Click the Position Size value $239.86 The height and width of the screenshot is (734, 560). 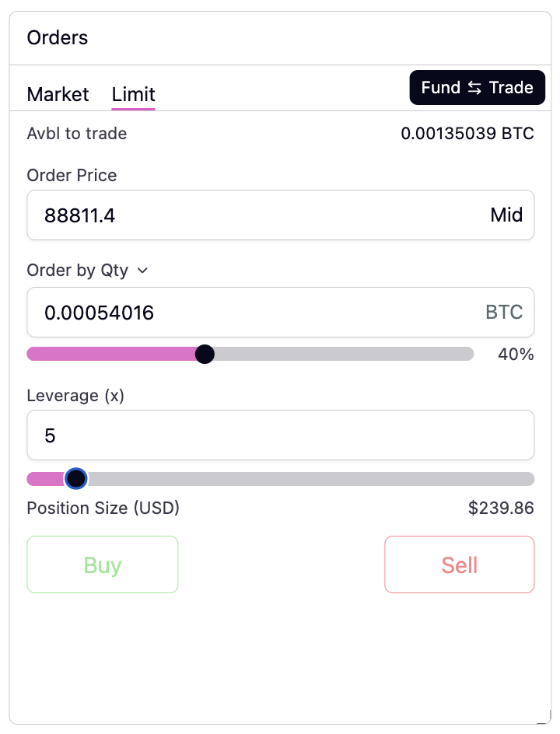coord(501,509)
